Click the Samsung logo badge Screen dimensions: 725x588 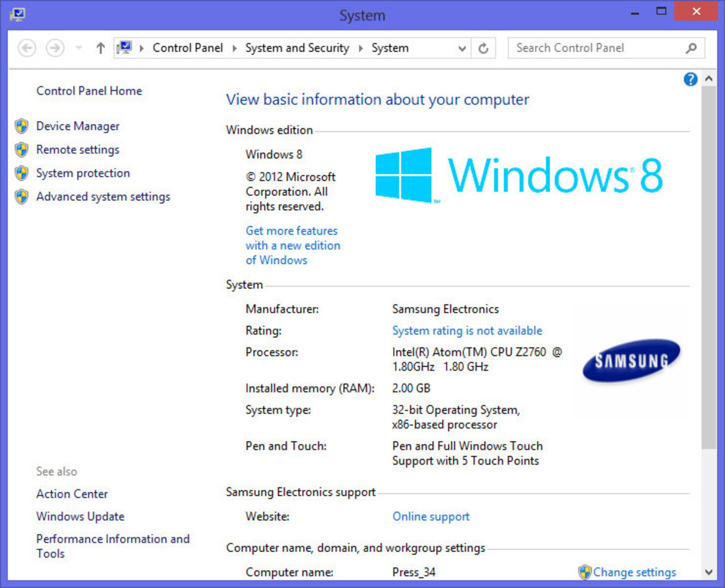631,360
